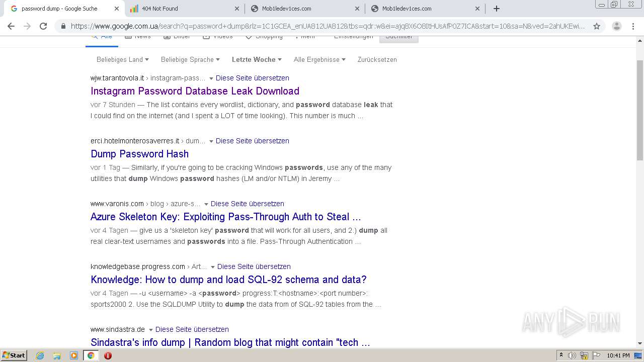Open the Alle Ergebnisse filter dropdown

[x=319, y=59]
